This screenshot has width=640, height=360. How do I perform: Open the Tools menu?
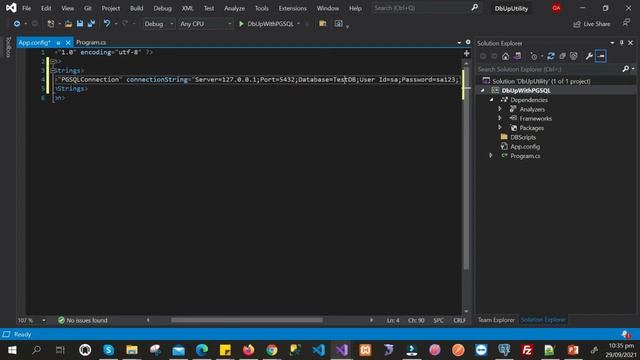pyautogui.click(x=262, y=8)
